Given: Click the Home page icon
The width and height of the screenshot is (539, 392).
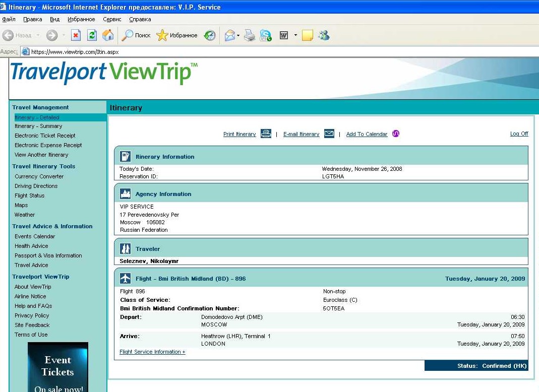Looking at the screenshot, I should [x=108, y=35].
